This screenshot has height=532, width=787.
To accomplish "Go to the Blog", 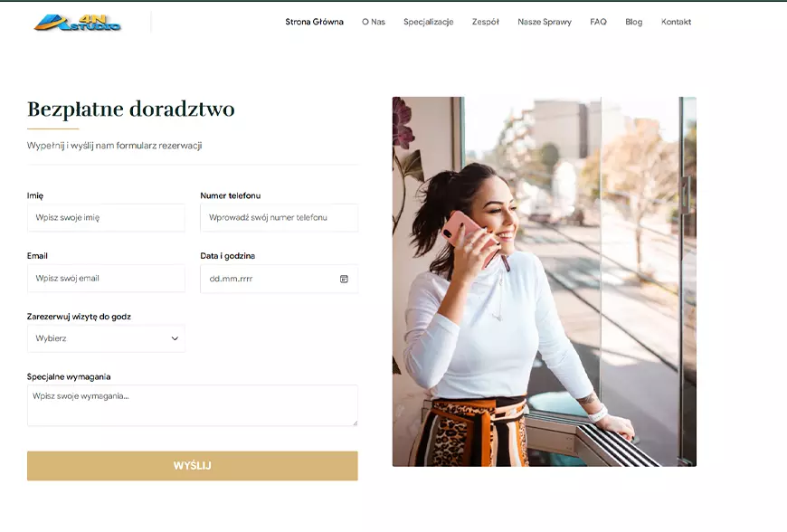I will coord(633,22).
